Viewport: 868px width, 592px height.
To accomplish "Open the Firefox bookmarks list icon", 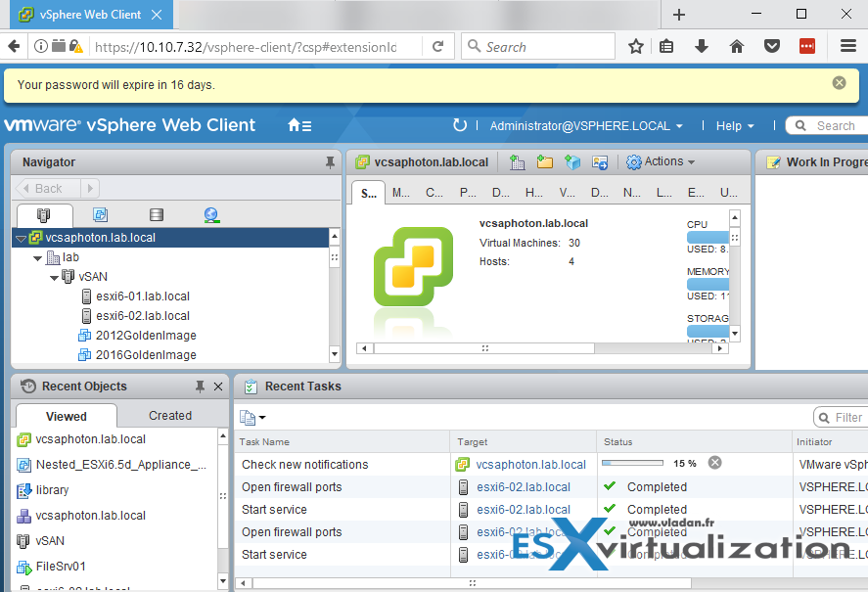I will [x=666, y=46].
